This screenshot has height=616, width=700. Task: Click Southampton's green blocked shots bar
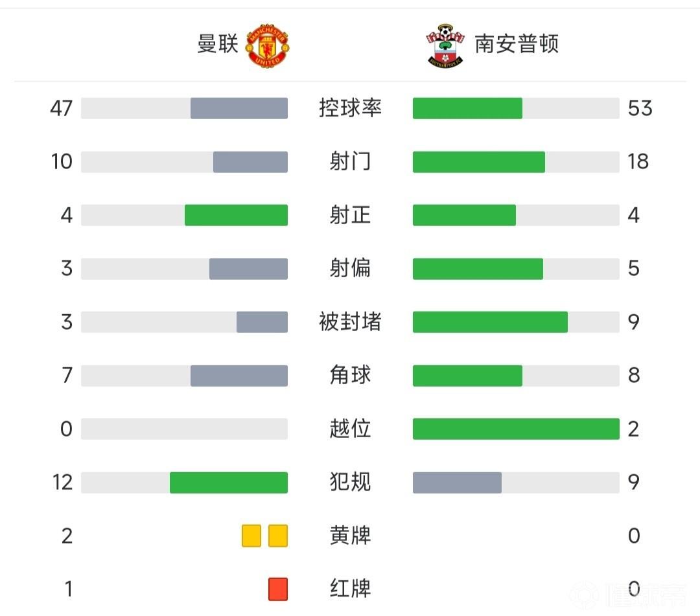(490, 322)
